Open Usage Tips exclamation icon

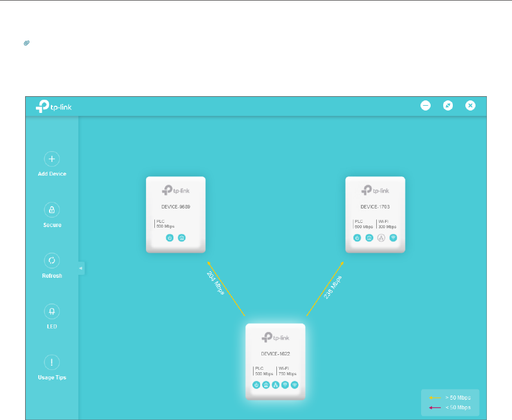[52, 362]
